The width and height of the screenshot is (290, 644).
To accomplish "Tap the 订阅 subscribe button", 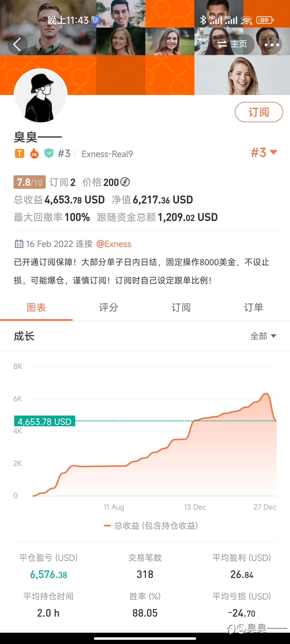I will click(259, 112).
